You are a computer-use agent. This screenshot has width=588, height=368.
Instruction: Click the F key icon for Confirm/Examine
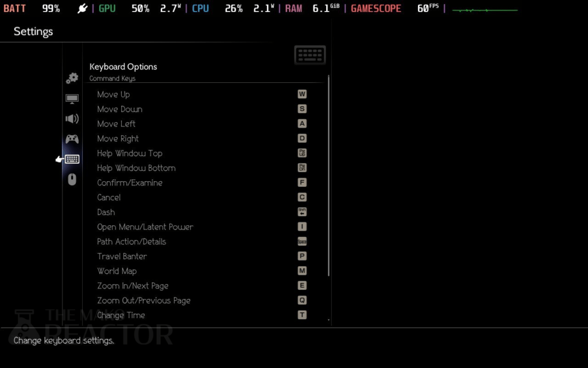(302, 182)
